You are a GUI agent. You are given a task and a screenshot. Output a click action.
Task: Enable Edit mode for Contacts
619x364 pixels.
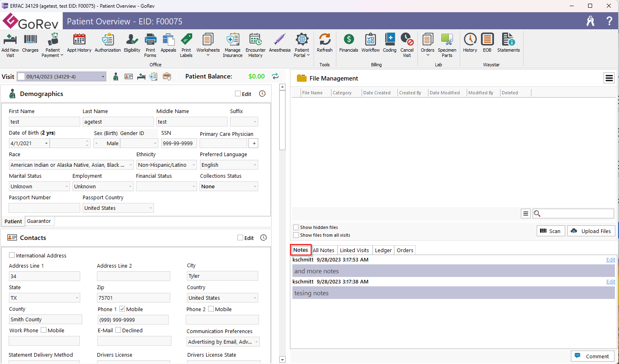240,238
